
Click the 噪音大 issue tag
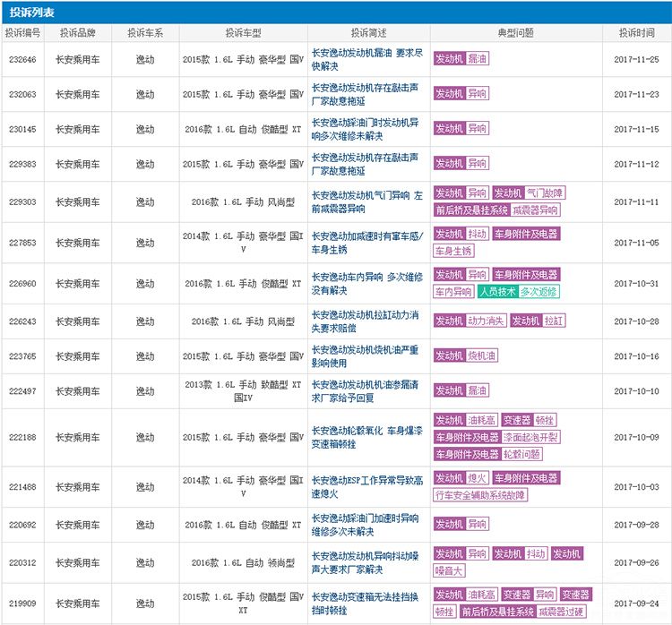point(449,570)
